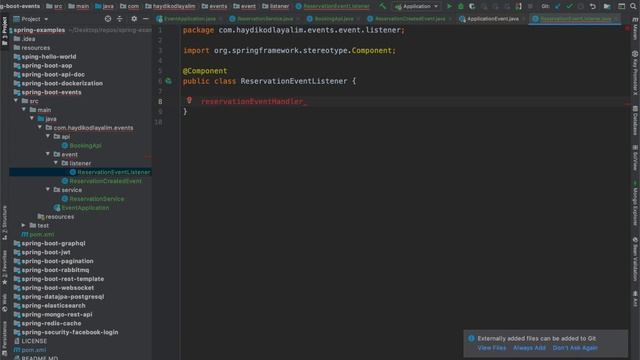Open ReservationCreatedEvent in tree
This screenshot has height=360, width=640.
pyautogui.click(x=102, y=181)
